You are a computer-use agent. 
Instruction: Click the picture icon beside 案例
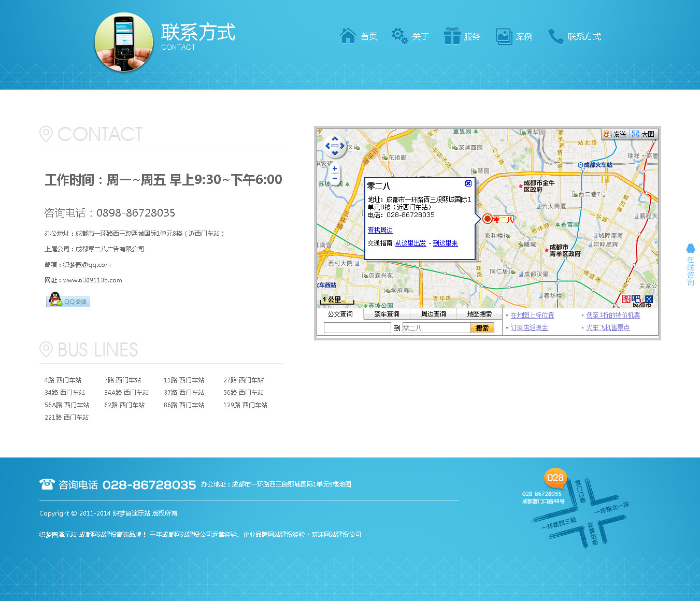click(x=504, y=36)
